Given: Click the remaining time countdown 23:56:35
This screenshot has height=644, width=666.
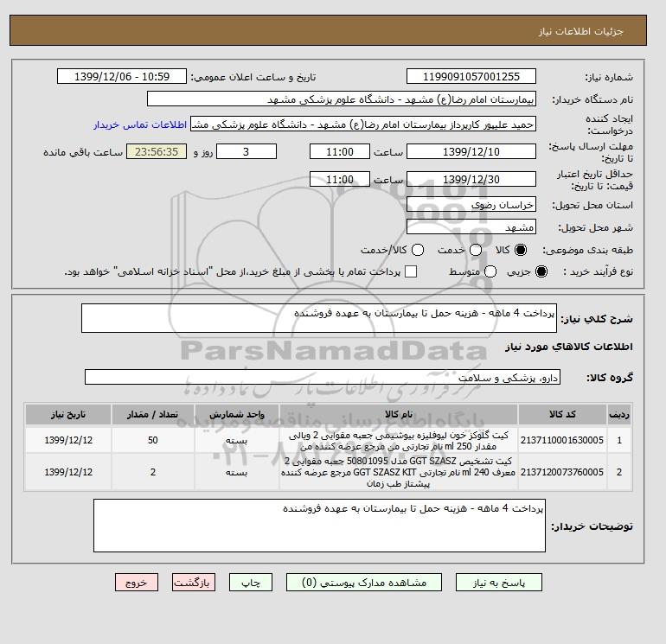Looking at the screenshot, I should point(157,151).
